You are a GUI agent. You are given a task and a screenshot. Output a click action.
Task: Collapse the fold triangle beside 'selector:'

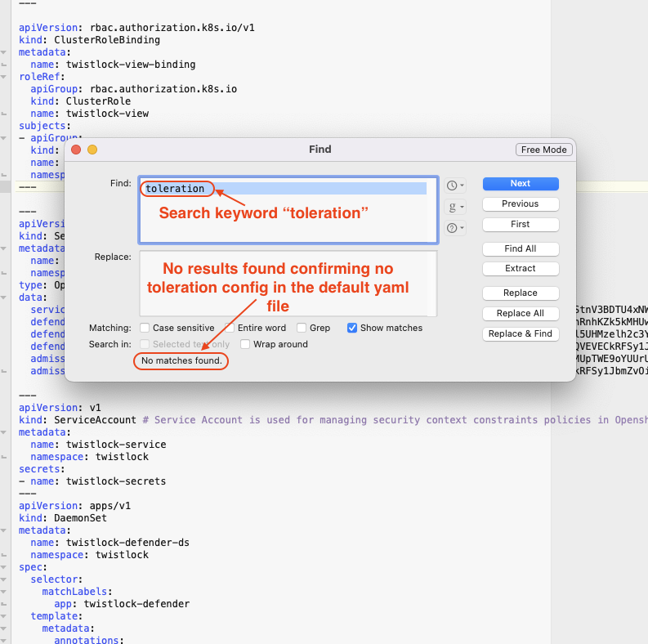[x=4, y=579]
